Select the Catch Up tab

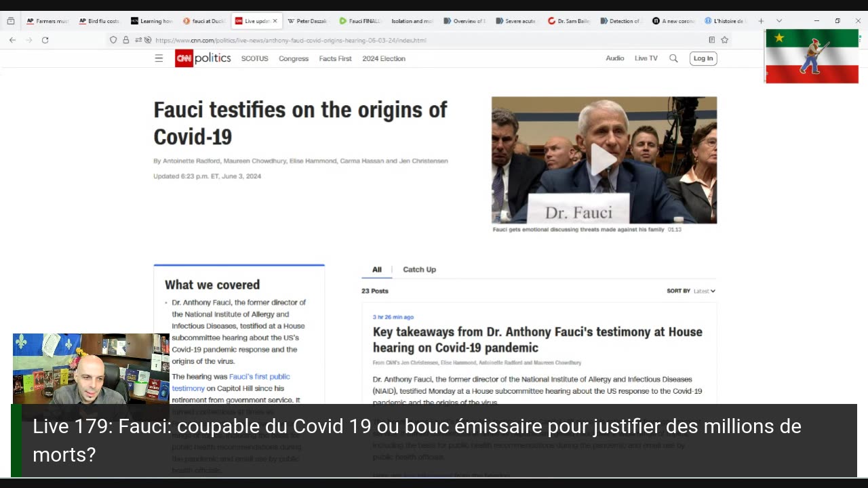(419, 269)
